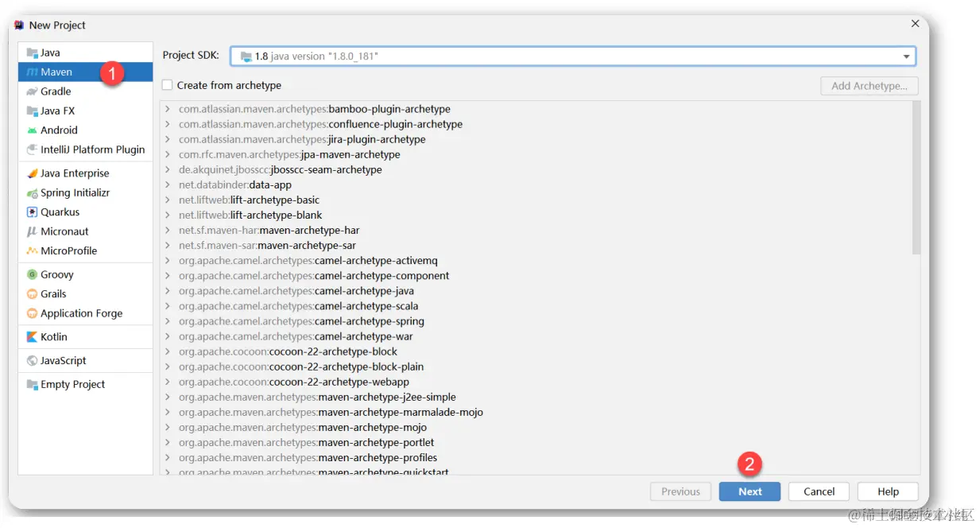Click the IntelliJ Platform Plugin icon
This screenshot has height=528, width=980.
click(x=32, y=149)
